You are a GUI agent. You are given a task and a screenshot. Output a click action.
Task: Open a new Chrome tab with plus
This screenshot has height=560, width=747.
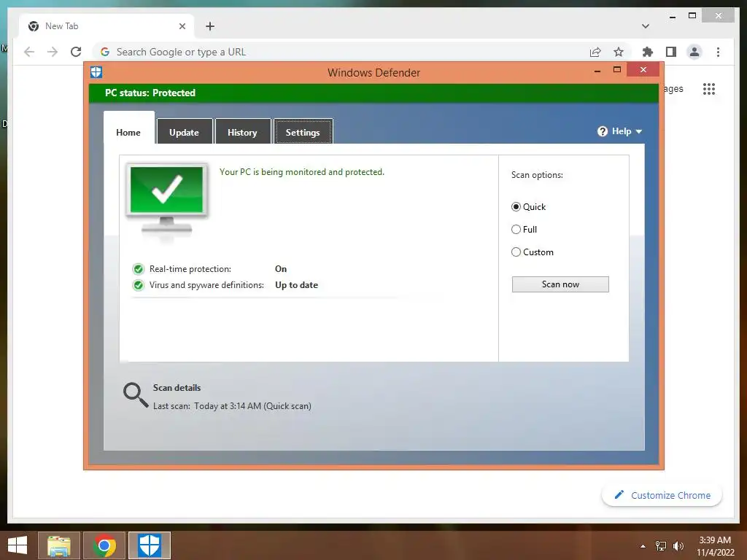210,26
